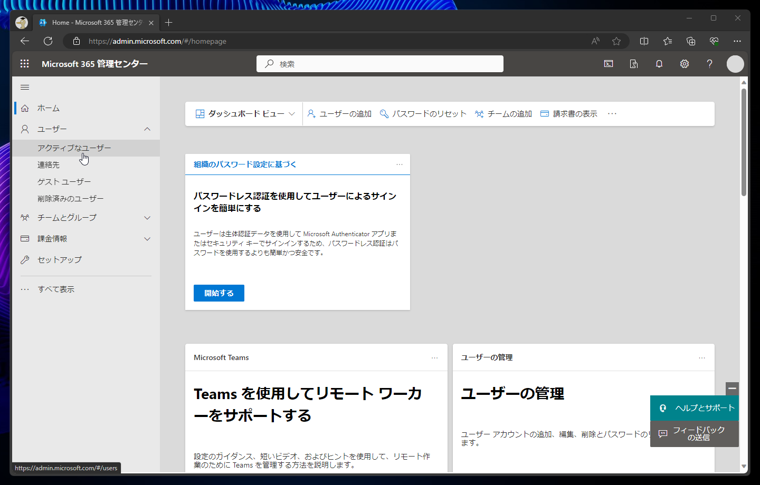Click the account profile avatar
This screenshot has width=760, height=485.
(x=735, y=64)
